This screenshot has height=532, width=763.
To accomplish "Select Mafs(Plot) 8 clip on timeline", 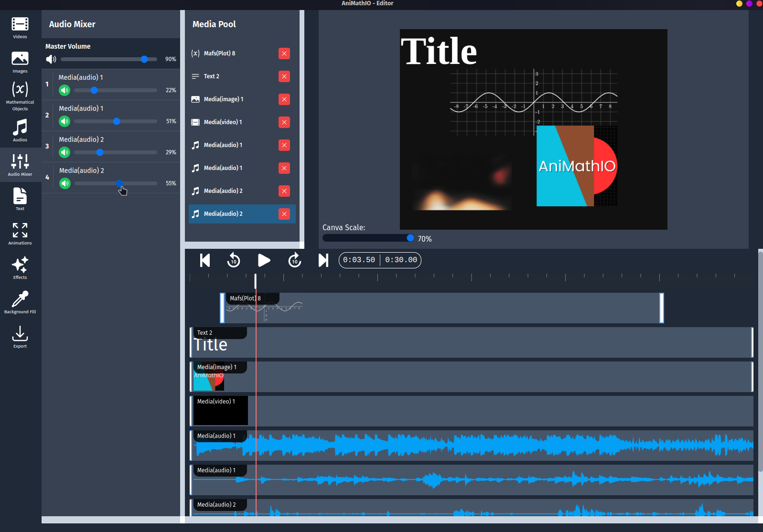I will coord(442,308).
